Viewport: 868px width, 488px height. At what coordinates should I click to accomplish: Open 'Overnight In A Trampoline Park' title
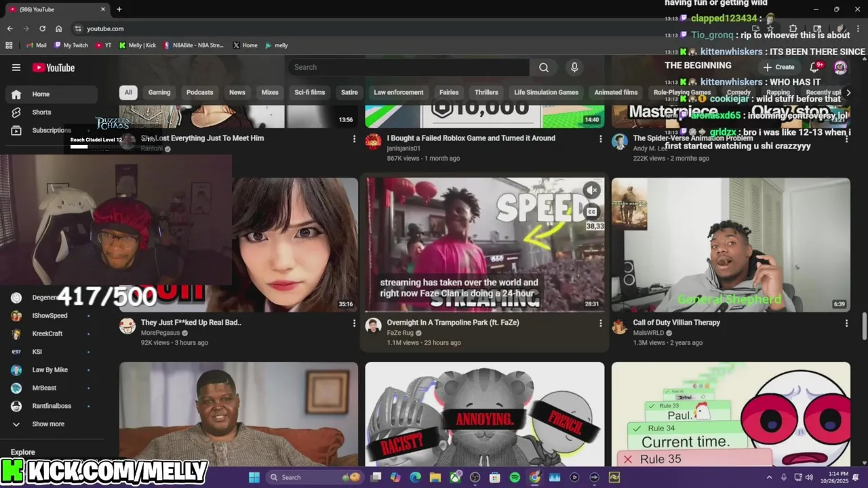click(453, 323)
